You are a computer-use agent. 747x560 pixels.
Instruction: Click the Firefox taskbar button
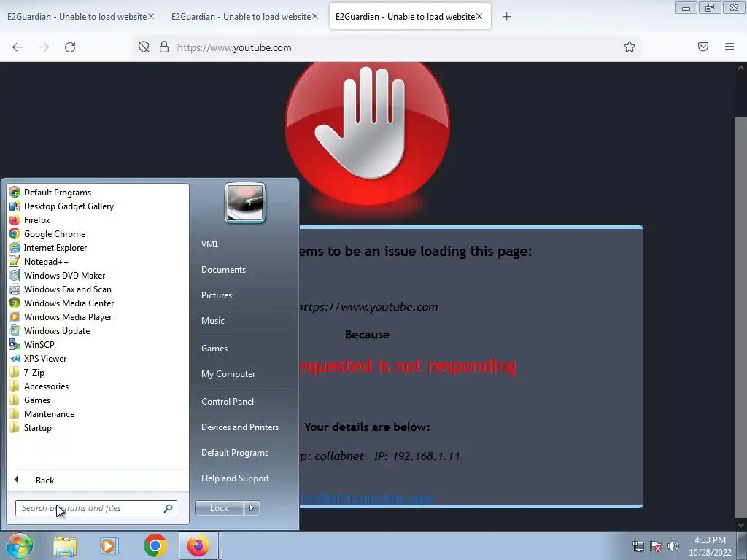(198, 545)
